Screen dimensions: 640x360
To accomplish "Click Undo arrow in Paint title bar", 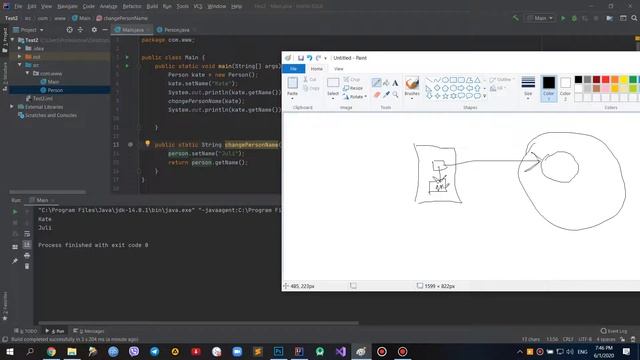I will [x=309, y=58].
